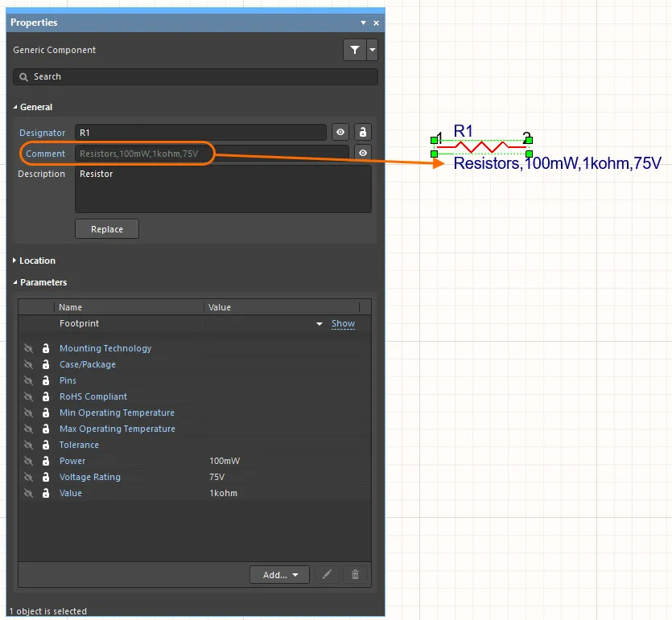
Task: Click lock icon for Voltage Rating
Action: pyautogui.click(x=46, y=477)
